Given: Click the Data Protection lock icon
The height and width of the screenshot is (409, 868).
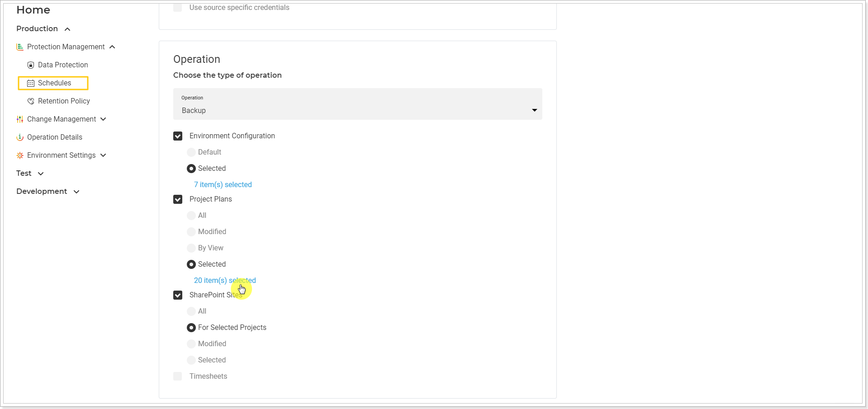Looking at the screenshot, I should pos(31,65).
